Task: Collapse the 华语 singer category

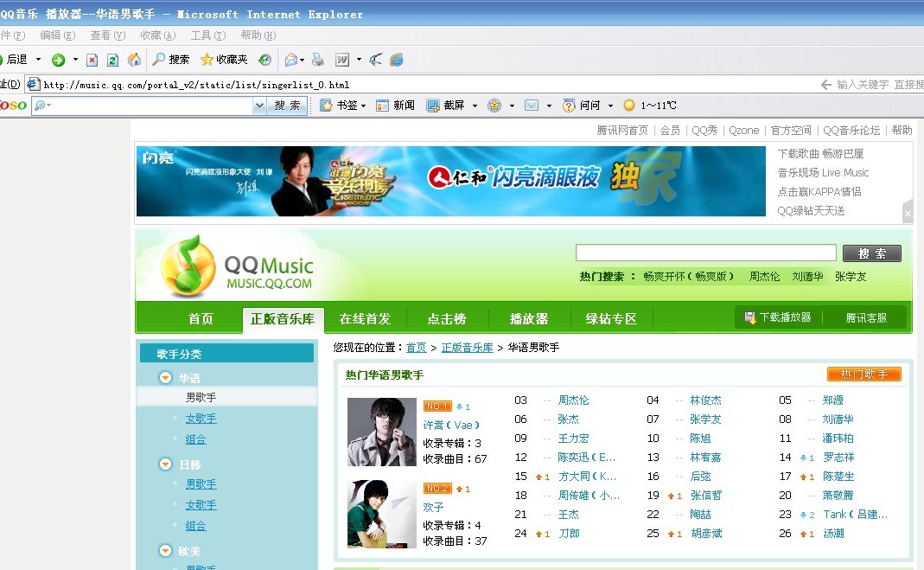Action: pos(166,378)
